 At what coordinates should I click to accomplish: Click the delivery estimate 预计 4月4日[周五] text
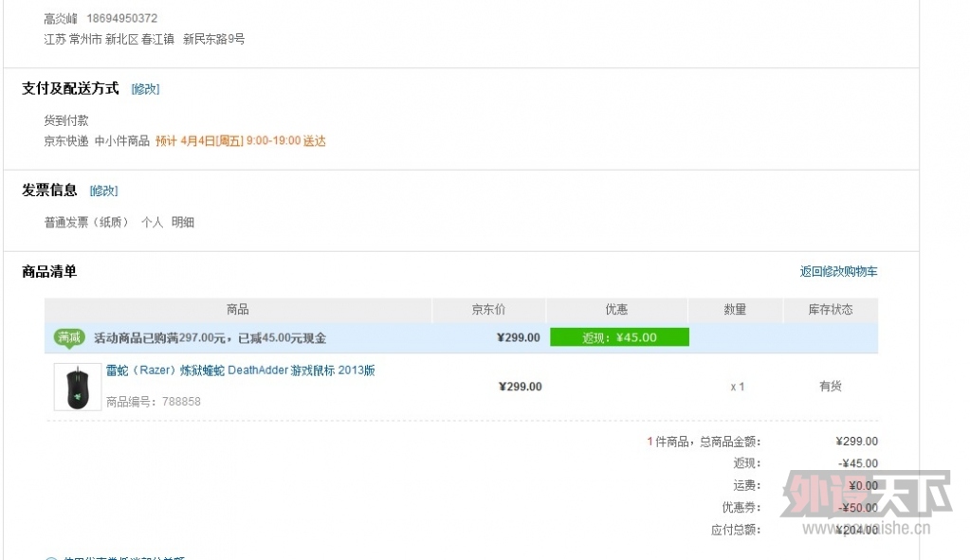pos(199,141)
